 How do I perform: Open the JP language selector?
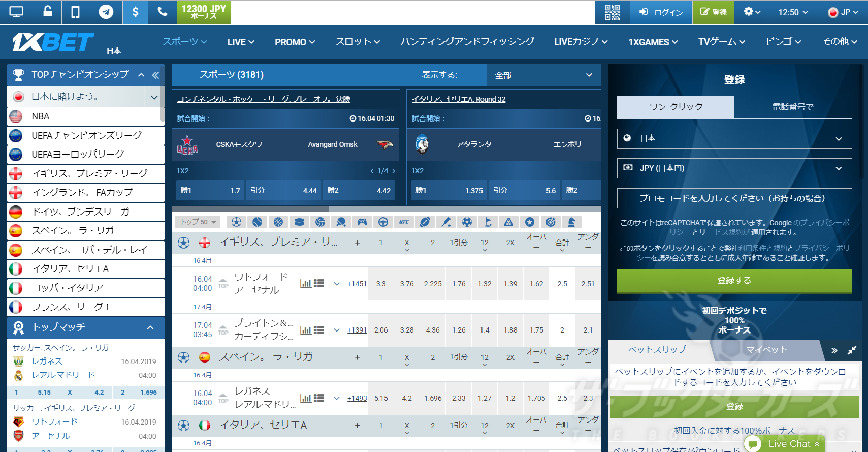pos(843,12)
